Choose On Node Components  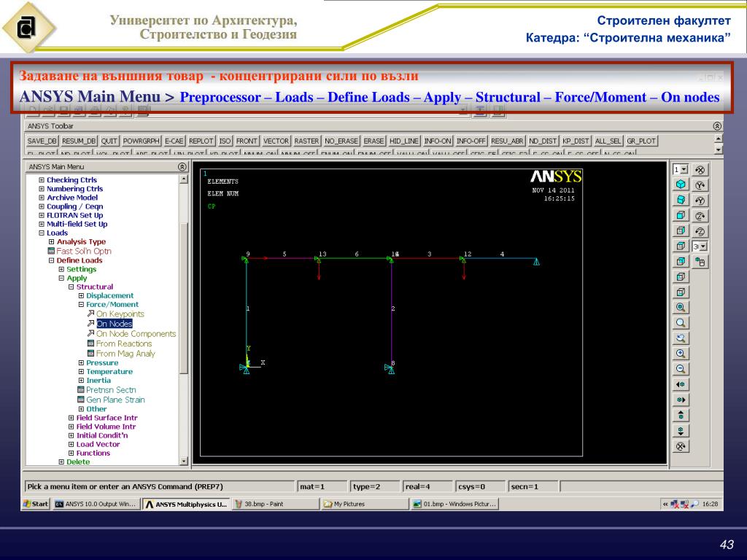point(136,334)
